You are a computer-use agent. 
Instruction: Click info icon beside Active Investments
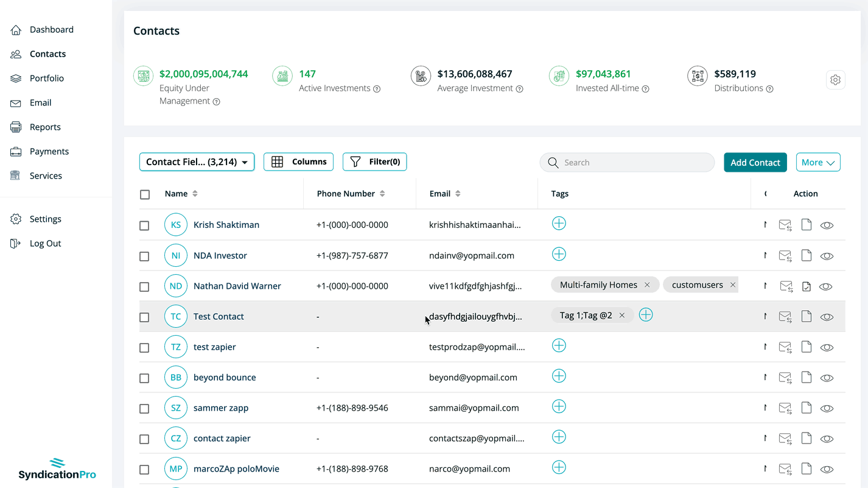(377, 89)
